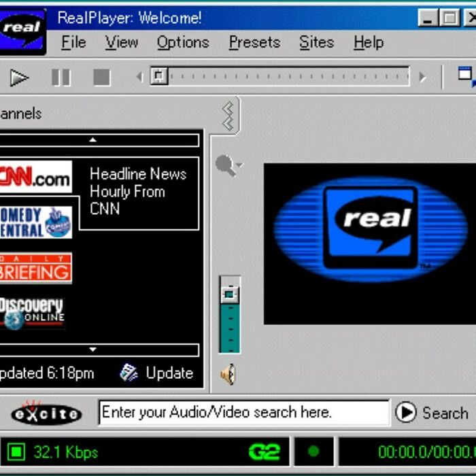Click the Audio/Video search text field
Screen dimensions: 476x476
(243, 412)
